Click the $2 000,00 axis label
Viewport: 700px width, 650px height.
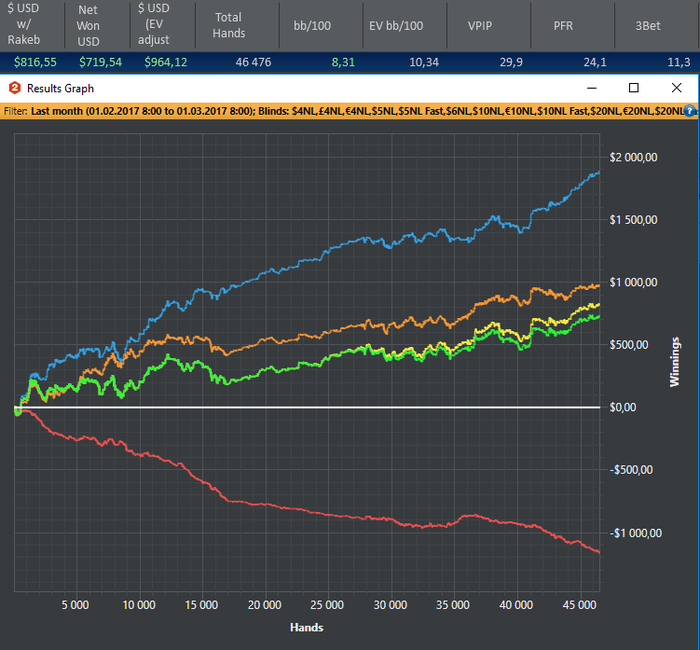633,157
